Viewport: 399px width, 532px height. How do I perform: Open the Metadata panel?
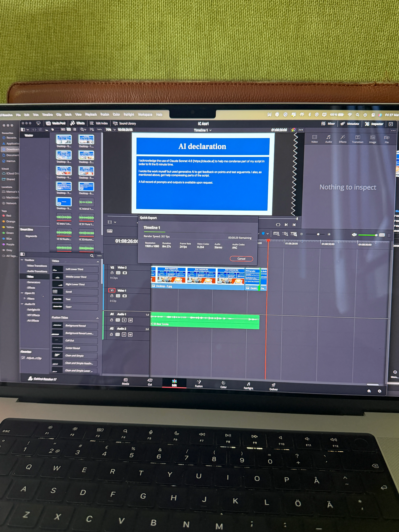point(350,124)
